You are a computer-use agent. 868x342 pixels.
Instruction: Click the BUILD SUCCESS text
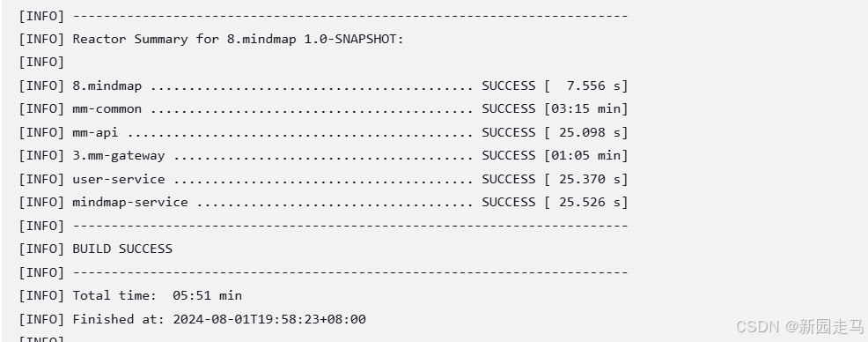pyautogui.click(x=122, y=249)
